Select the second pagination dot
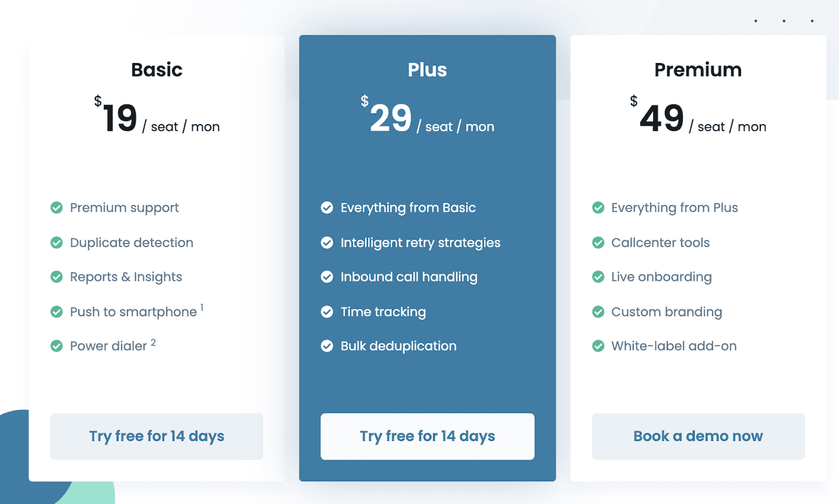The width and height of the screenshot is (839, 504). 784,21
